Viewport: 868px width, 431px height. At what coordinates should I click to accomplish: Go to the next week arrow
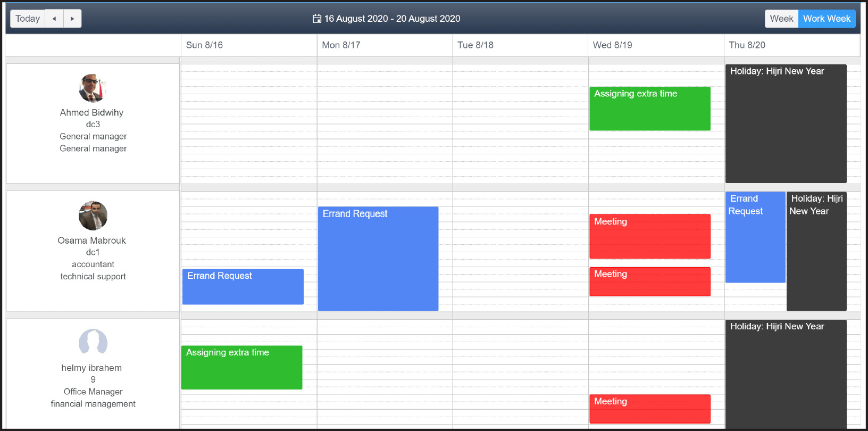tap(72, 19)
